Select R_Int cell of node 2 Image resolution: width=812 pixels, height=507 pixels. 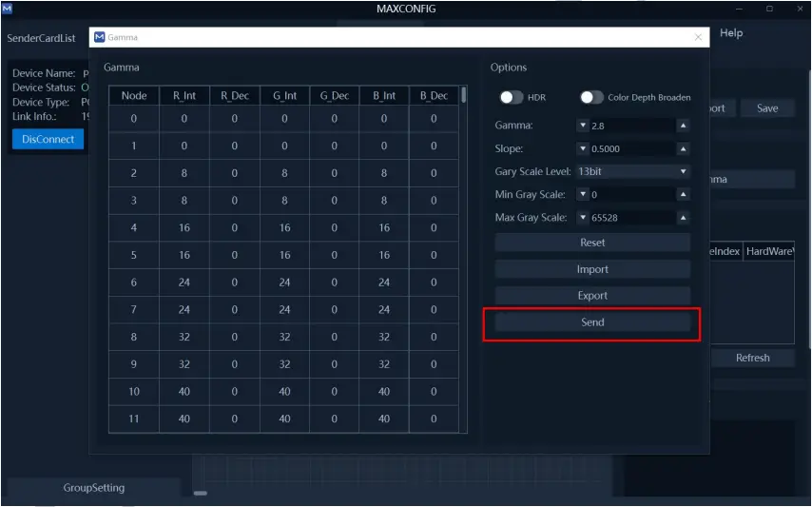click(x=184, y=173)
